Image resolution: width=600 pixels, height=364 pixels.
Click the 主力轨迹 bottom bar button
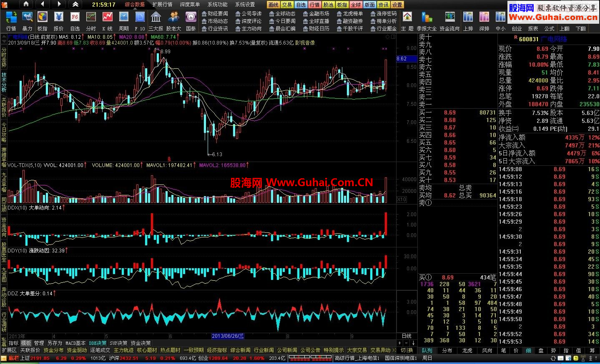tap(123, 350)
